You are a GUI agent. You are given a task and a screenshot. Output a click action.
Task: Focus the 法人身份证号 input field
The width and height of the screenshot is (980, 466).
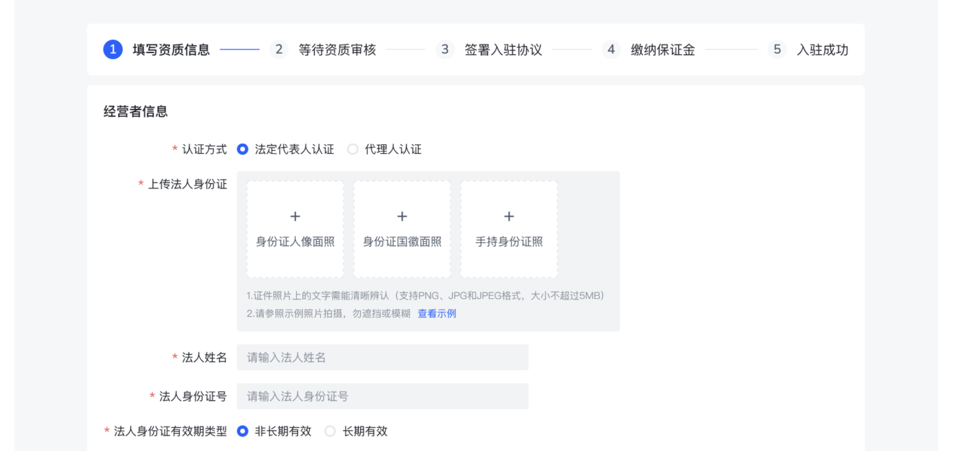tap(382, 396)
